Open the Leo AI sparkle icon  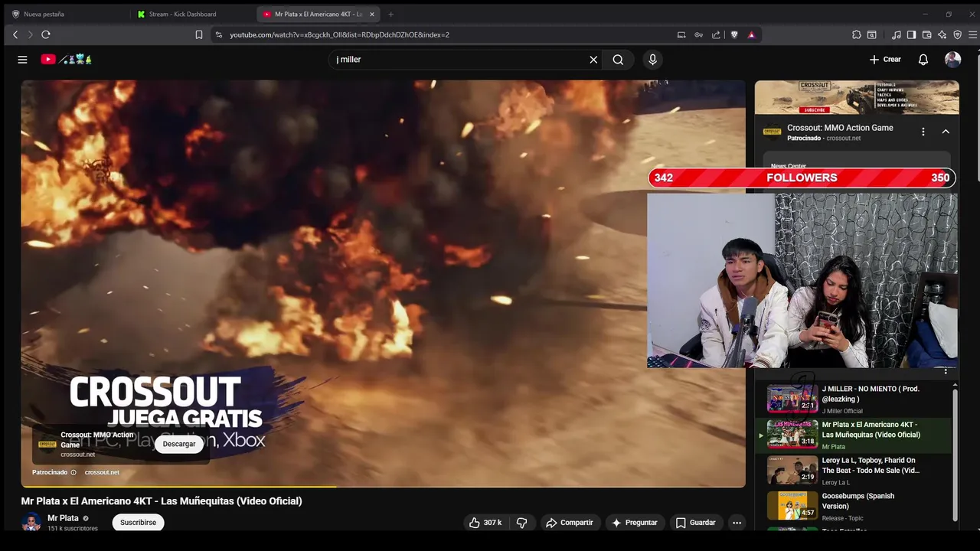942,34
